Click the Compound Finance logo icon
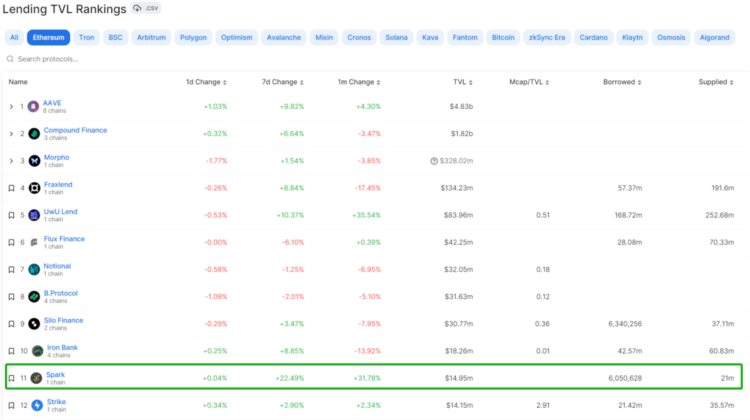 tap(34, 133)
